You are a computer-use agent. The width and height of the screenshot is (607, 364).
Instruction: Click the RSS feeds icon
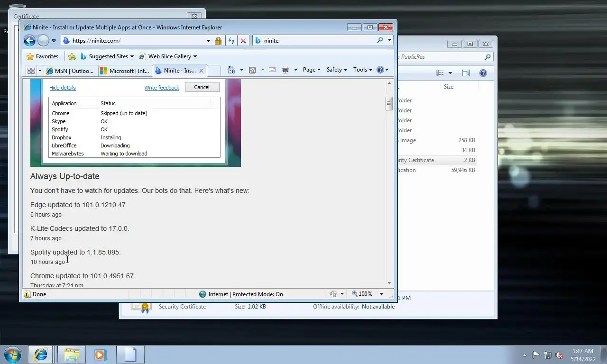pos(252,70)
